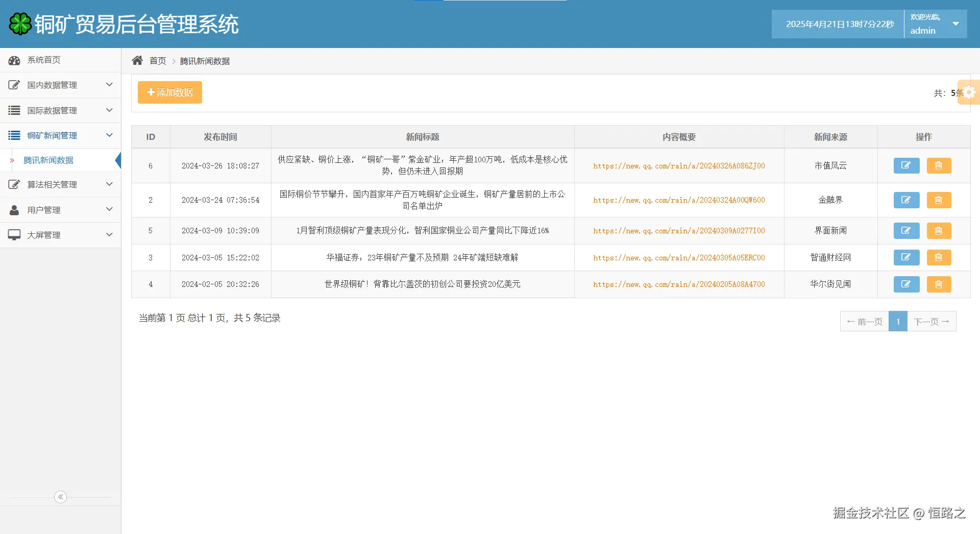The width and height of the screenshot is (980, 534).
Task: Click 下一页 pagination button
Action: [932, 322]
